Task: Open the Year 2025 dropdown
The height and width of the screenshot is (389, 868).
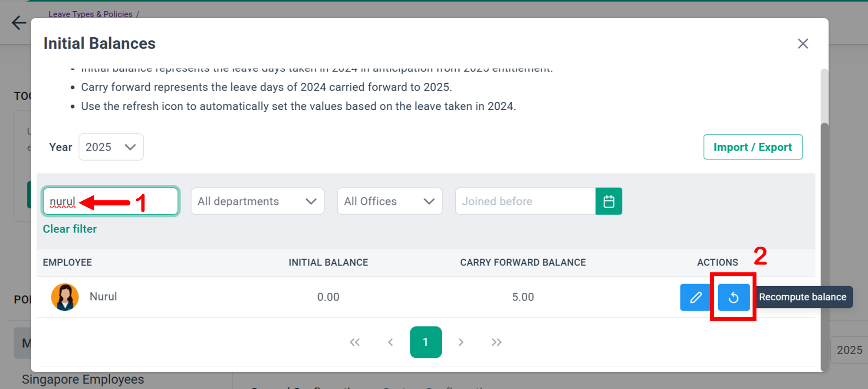Action: pyautogui.click(x=111, y=147)
